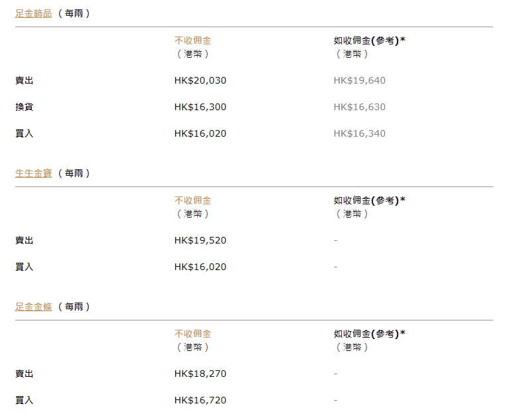Open the 生生金寶 link
The height and width of the screenshot is (420, 517).
pos(33,173)
